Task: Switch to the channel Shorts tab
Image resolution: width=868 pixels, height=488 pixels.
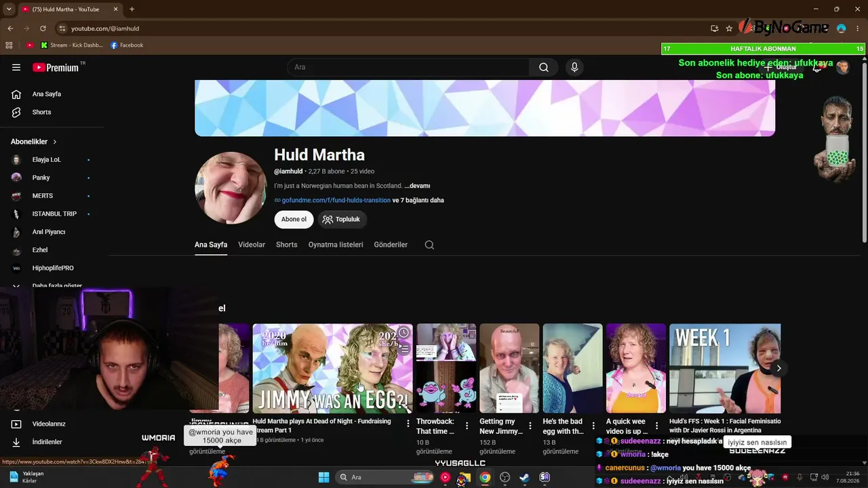Action: [x=287, y=245]
